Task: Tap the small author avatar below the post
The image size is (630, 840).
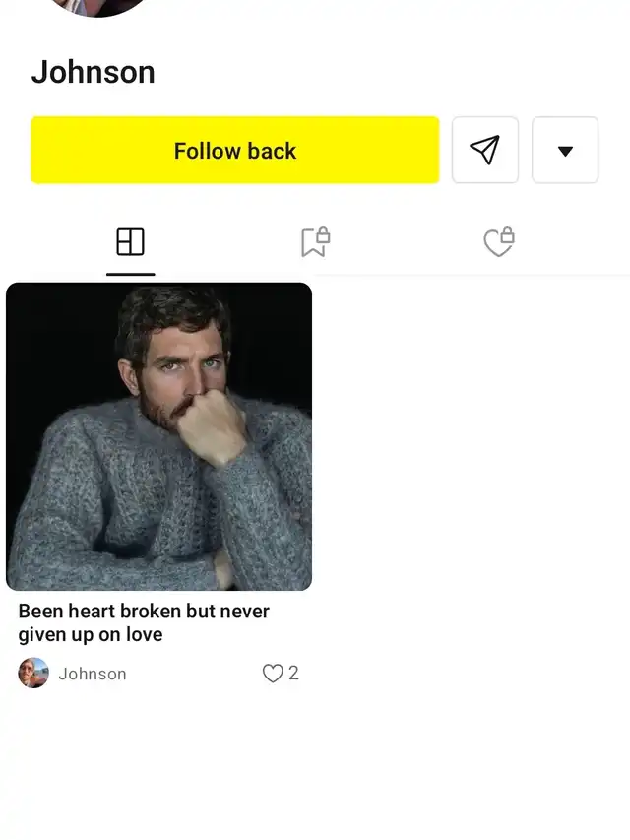Action: (33, 674)
